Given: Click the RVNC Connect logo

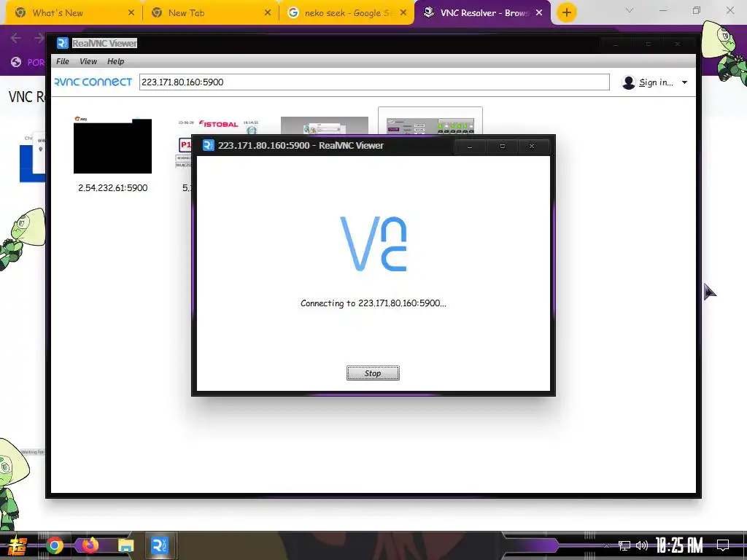Looking at the screenshot, I should point(93,82).
